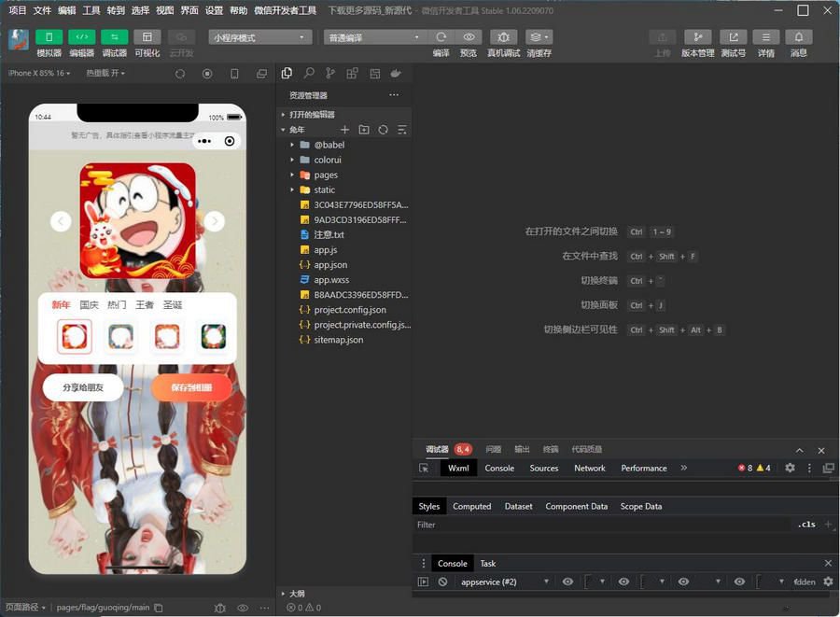
Task: Click the 清缓存 clear cache icon
Action: [x=534, y=36]
